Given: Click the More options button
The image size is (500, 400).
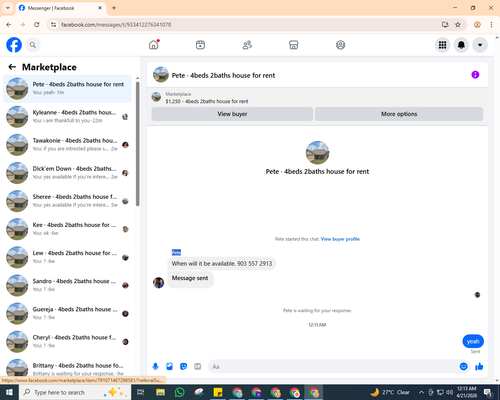Looking at the screenshot, I should click(x=399, y=114).
